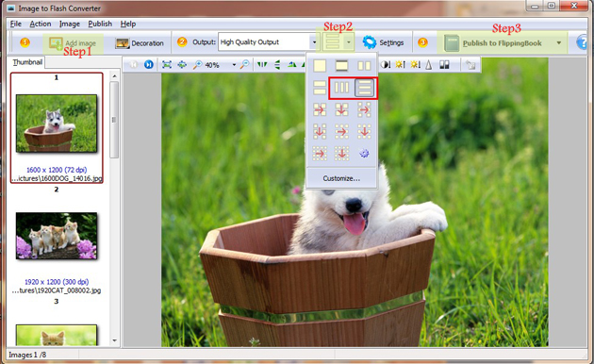Click the step 1 orange number badge
The height and width of the screenshot is (364, 594).
click(25, 42)
